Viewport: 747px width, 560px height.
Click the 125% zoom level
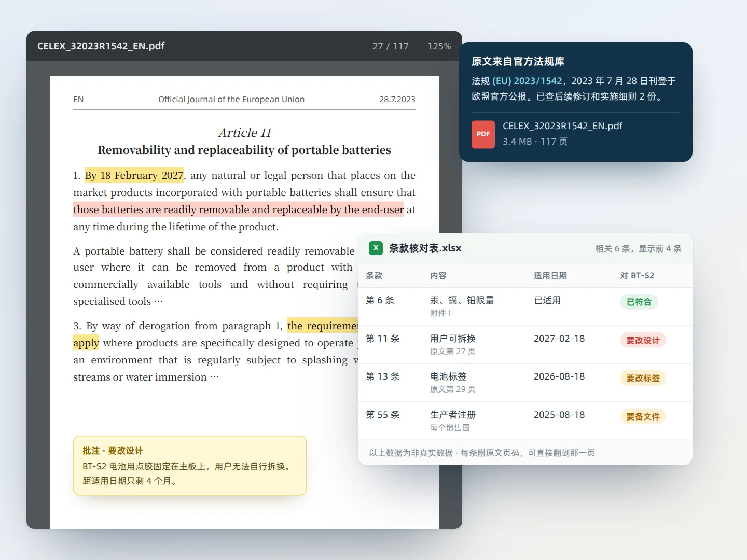pyautogui.click(x=439, y=46)
